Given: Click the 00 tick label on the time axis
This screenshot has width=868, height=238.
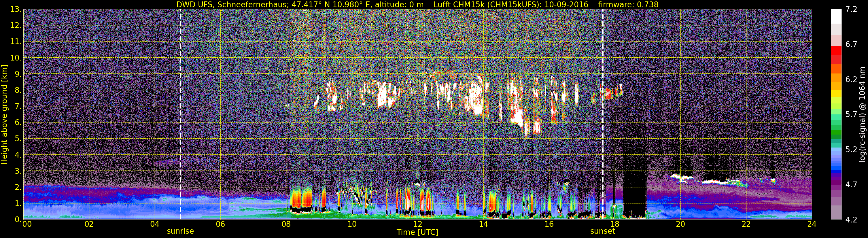Looking at the screenshot, I should coord(27,224).
